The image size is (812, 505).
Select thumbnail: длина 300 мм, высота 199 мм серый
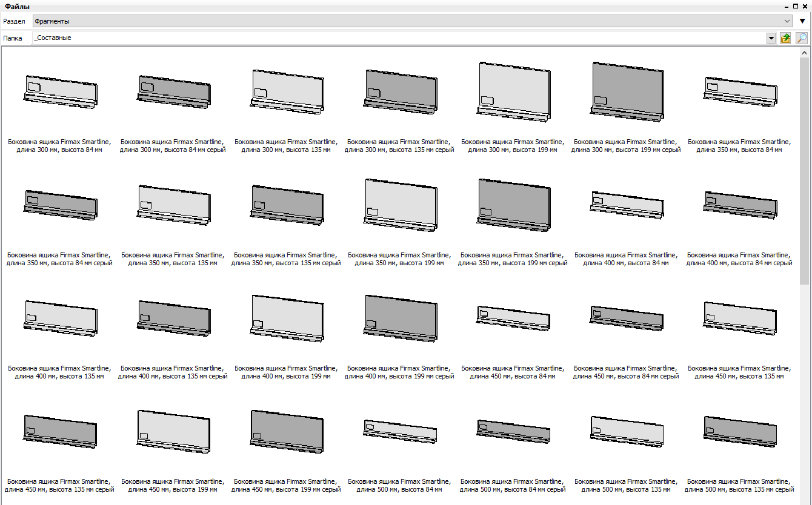(627, 91)
